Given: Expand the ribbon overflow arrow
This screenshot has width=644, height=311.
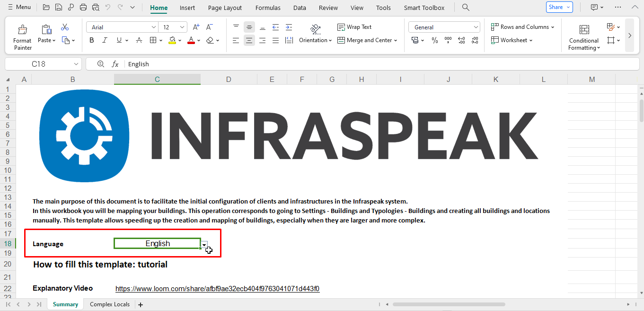Looking at the screenshot, I should (629, 36).
